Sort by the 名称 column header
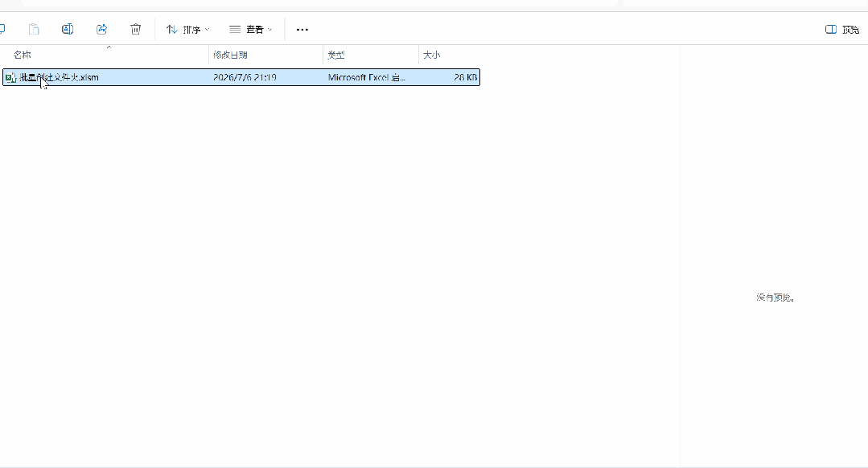The image size is (868, 468). point(23,55)
